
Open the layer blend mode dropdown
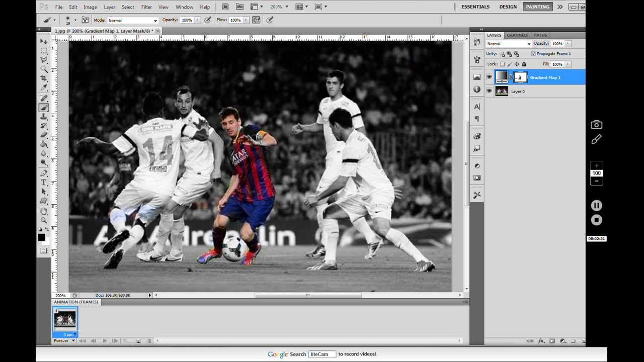click(508, 44)
